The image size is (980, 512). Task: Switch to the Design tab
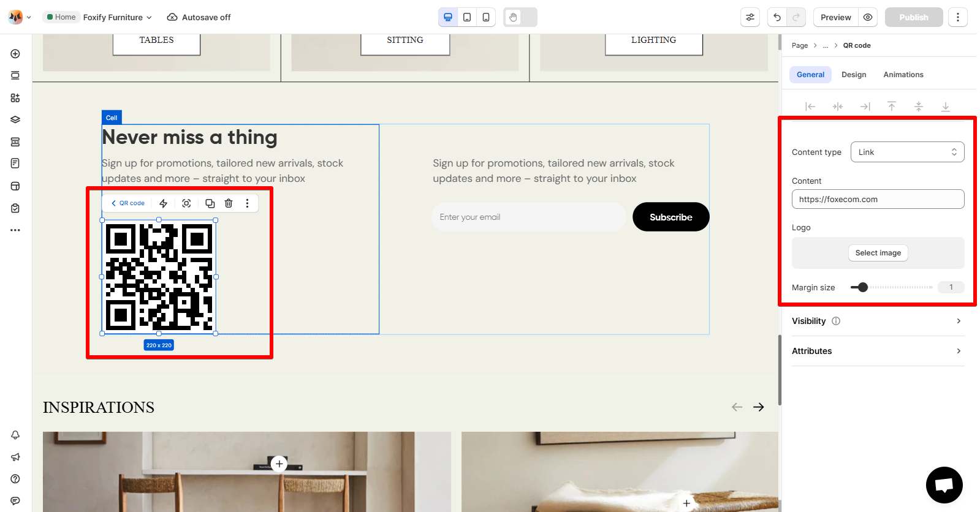tap(854, 75)
